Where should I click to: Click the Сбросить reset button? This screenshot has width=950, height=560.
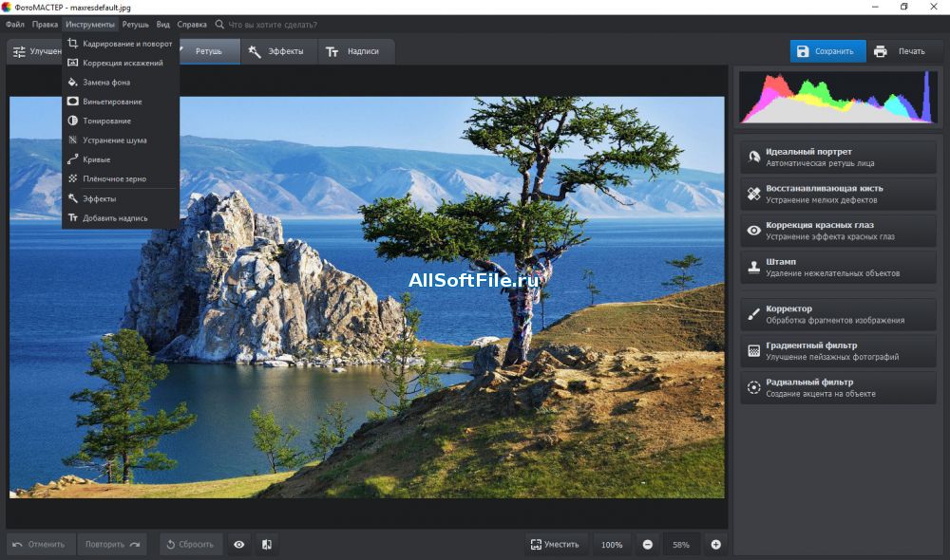[x=191, y=545]
